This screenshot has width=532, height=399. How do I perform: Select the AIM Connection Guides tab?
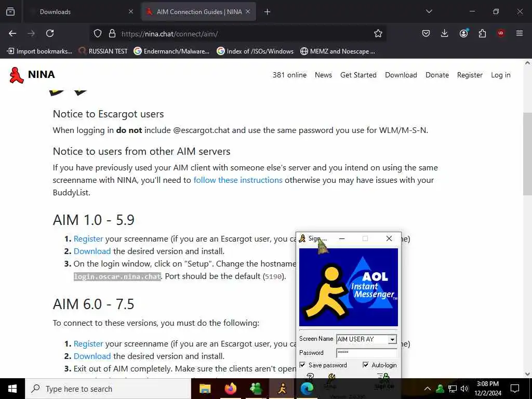click(x=199, y=12)
